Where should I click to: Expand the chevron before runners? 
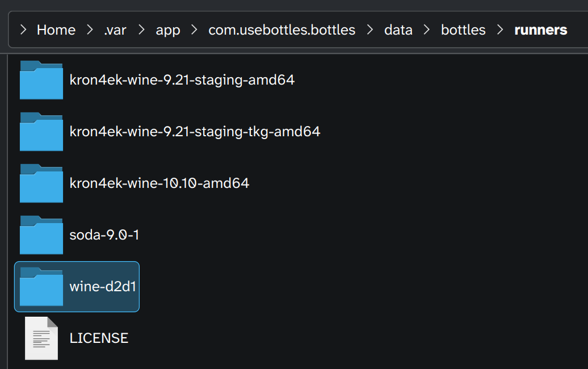click(x=500, y=30)
